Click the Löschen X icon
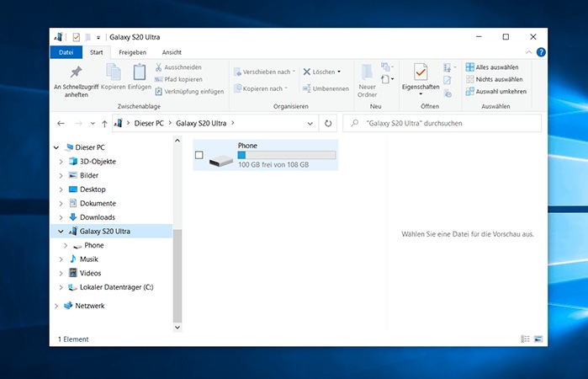Viewport: 588px width, 379px height. click(x=307, y=72)
